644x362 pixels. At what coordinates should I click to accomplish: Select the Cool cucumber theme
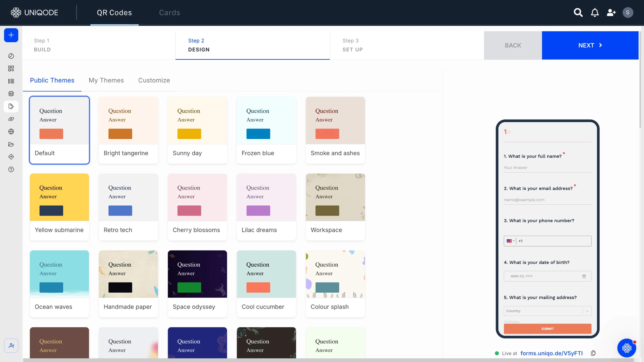pos(266,284)
